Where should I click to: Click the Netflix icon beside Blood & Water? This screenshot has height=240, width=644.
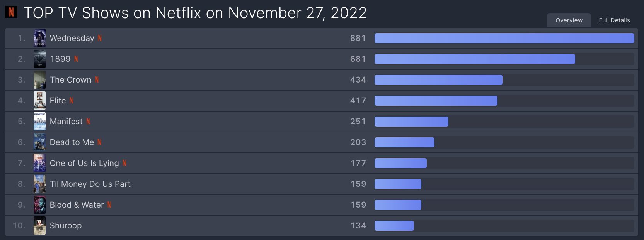[109, 205]
